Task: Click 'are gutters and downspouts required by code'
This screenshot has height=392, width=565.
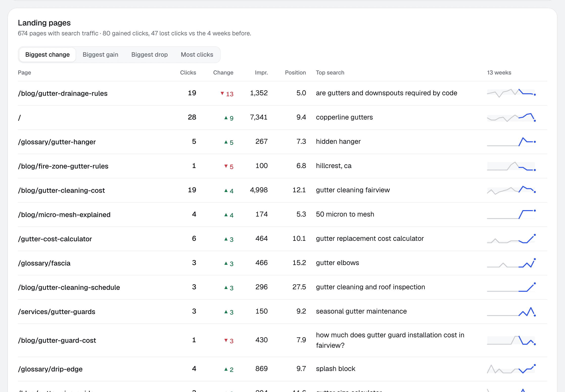Action: click(x=386, y=93)
